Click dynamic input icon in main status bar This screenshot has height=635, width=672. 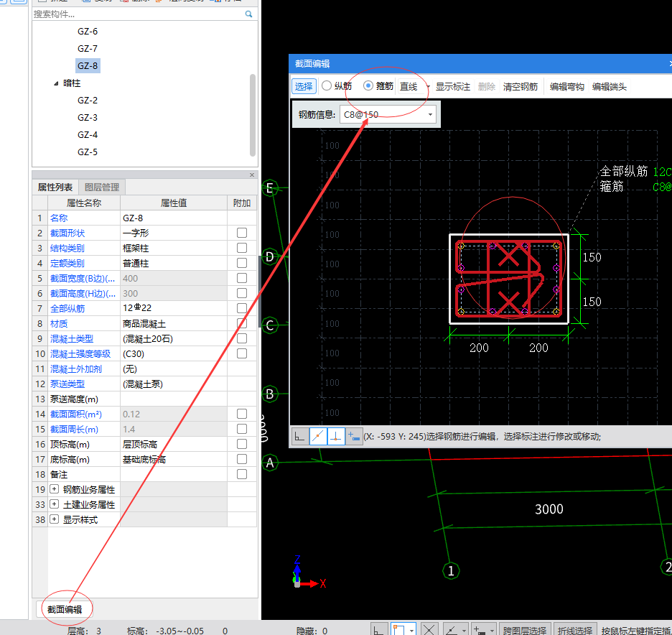[479, 630]
